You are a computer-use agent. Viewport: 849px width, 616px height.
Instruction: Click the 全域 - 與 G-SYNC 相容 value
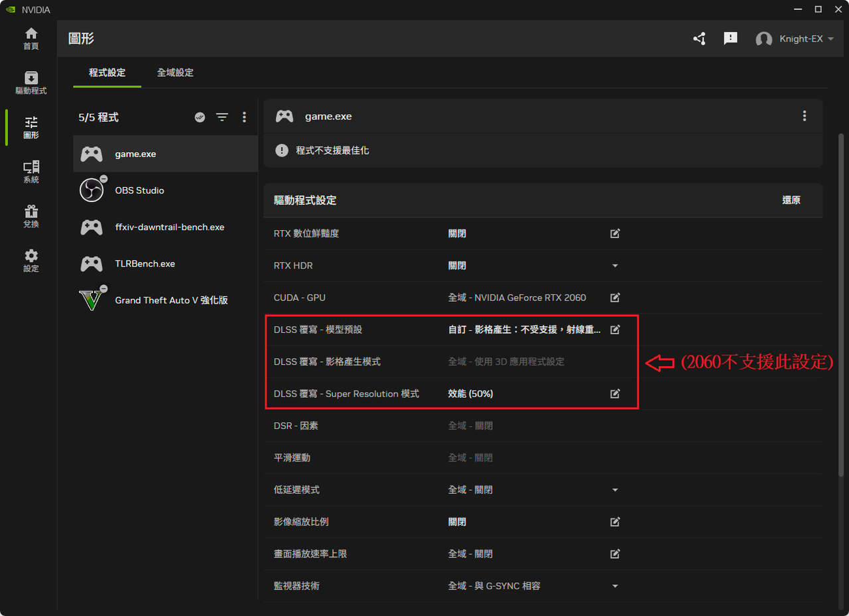[494, 586]
